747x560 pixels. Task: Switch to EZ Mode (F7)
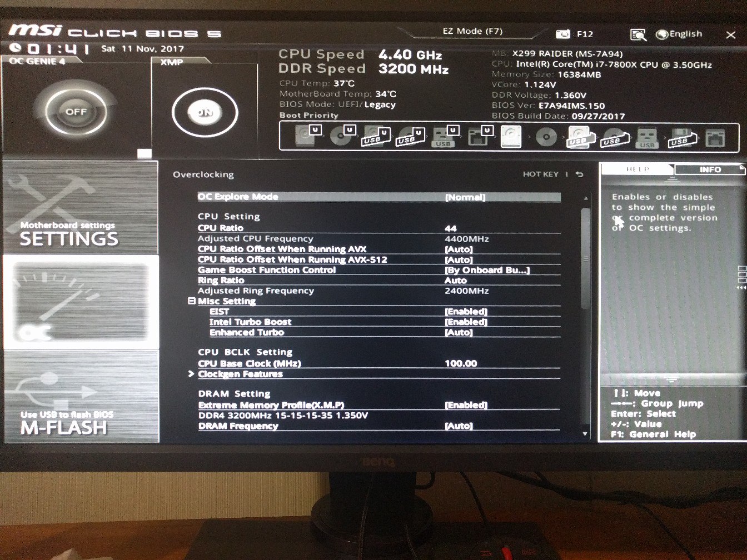point(472,31)
